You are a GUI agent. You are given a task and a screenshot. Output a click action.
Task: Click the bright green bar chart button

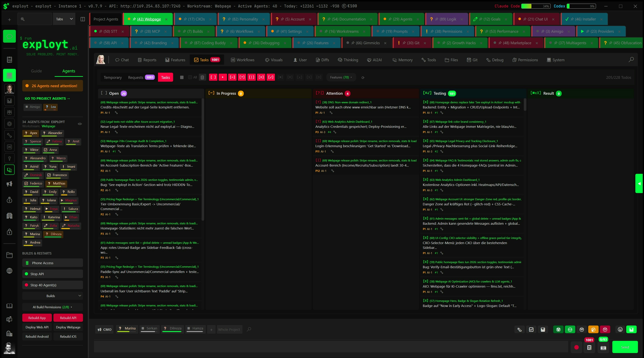click(x=631, y=329)
